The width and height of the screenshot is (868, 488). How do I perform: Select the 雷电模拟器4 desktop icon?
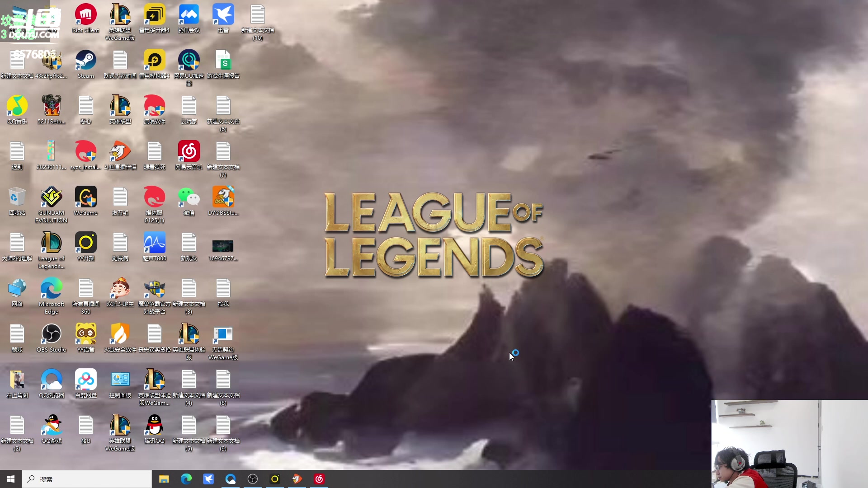(x=154, y=65)
